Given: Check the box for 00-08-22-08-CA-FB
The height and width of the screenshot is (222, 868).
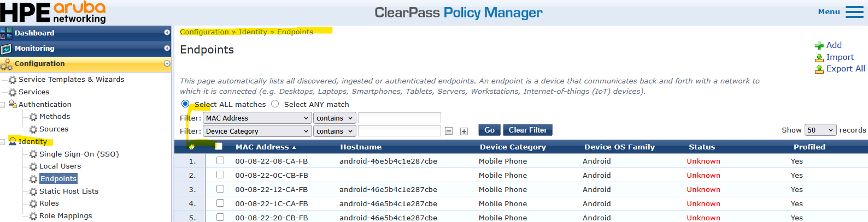Looking at the screenshot, I should [x=220, y=160].
